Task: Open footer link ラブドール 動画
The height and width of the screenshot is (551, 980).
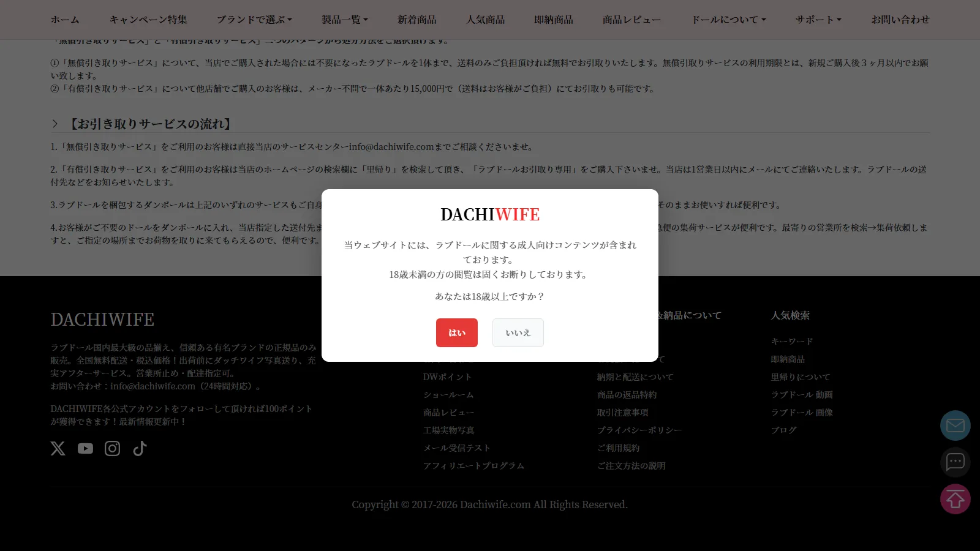Action: point(802,395)
